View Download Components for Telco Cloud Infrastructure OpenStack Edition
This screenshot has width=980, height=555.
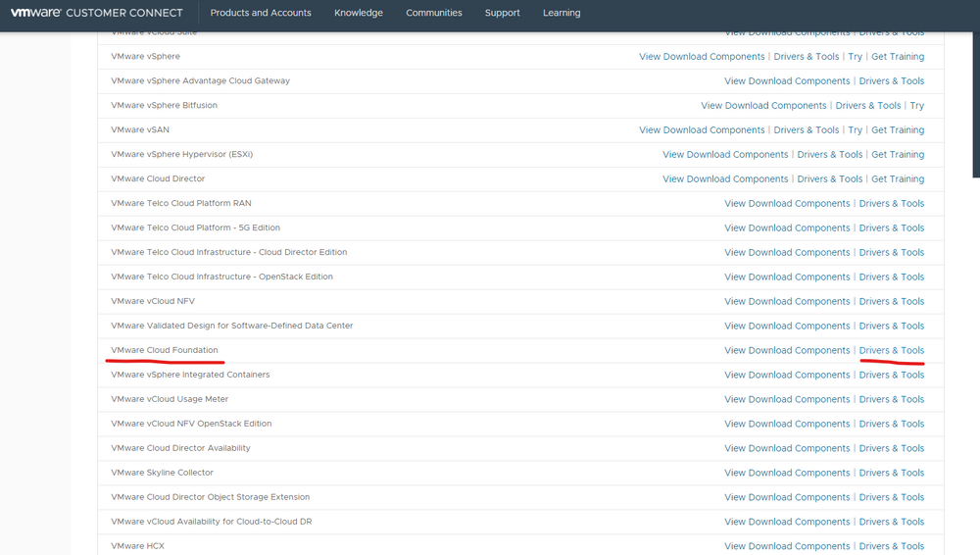pyautogui.click(x=787, y=277)
